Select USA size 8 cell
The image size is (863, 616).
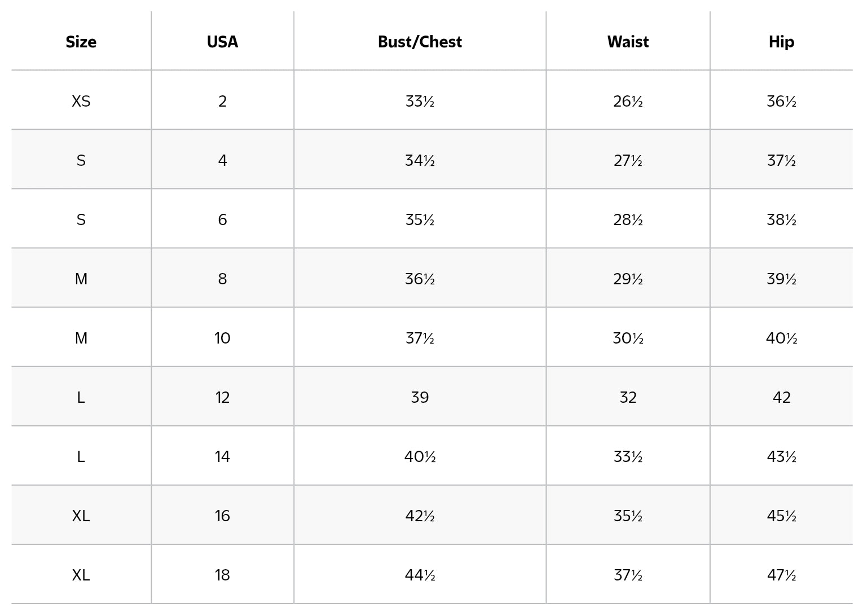pos(222,279)
